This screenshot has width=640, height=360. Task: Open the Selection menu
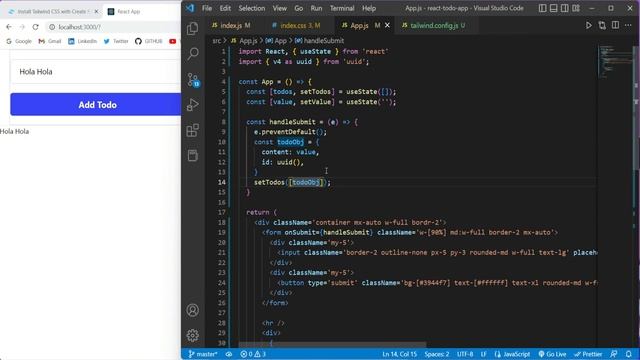click(x=251, y=8)
